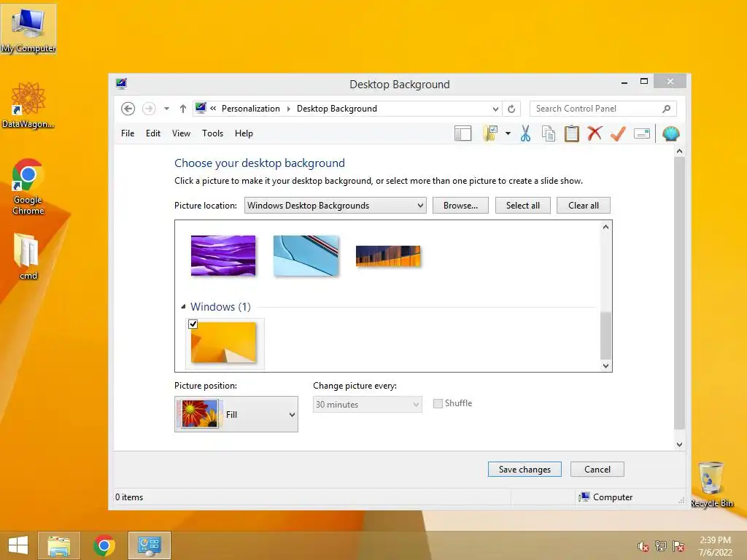Click the Copy toolbar icon
This screenshot has height=560, width=747.
click(x=549, y=134)
